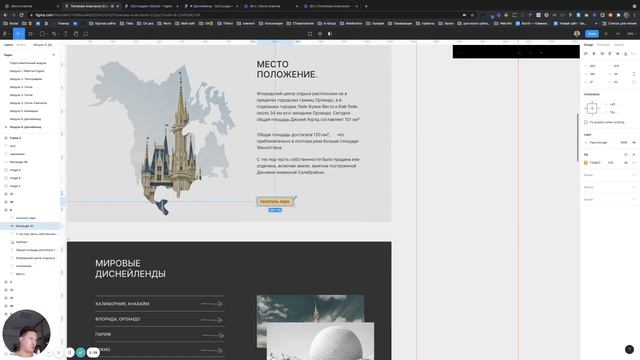The width and height of the screenshot is (640, 360).
Task: Click the constraints box widget
Action: 592,108
